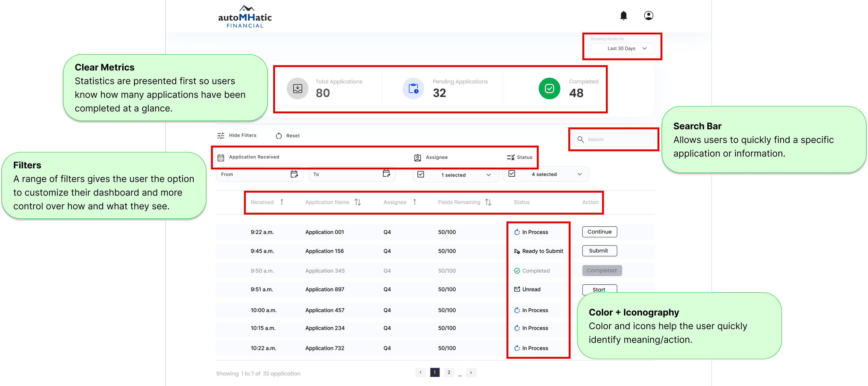Sort by Application Name column
868x386 pixels.
pos(358,202)
